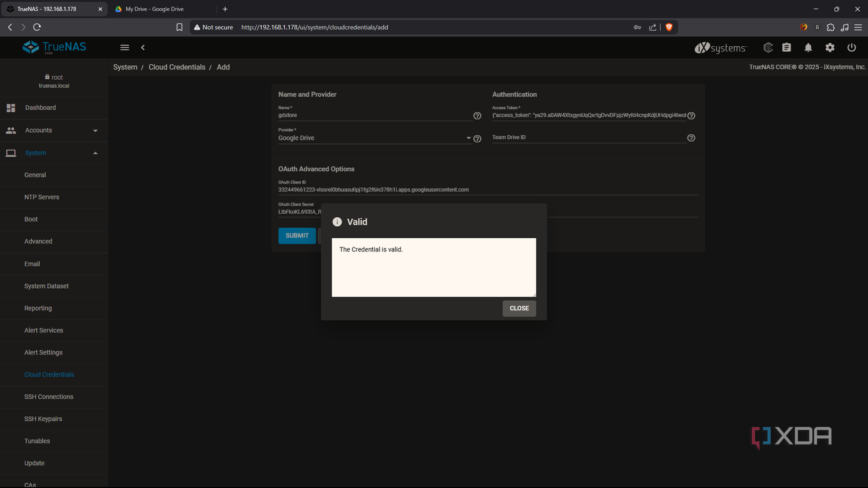Click the Name field containing gdstore
Image resolution: width=868 pixels, height=488 pixels.
click(375, 116)
